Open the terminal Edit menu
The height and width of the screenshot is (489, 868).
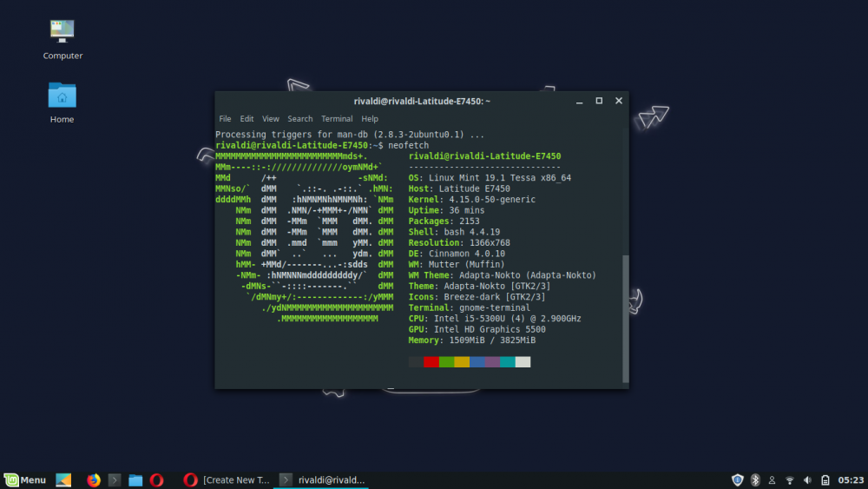[247, 119]
